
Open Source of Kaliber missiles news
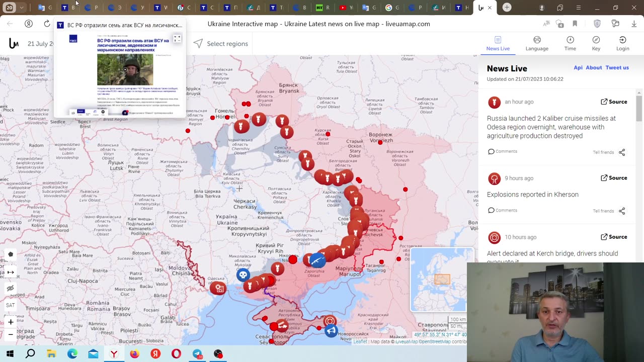614,102
